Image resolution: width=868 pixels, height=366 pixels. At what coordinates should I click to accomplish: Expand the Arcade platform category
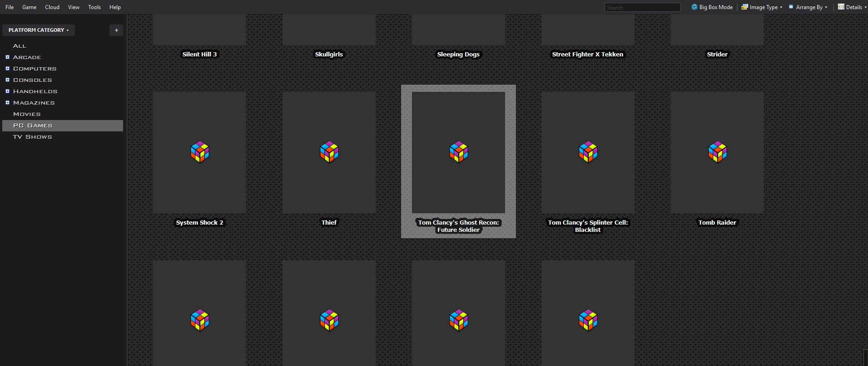coord(7,57)
